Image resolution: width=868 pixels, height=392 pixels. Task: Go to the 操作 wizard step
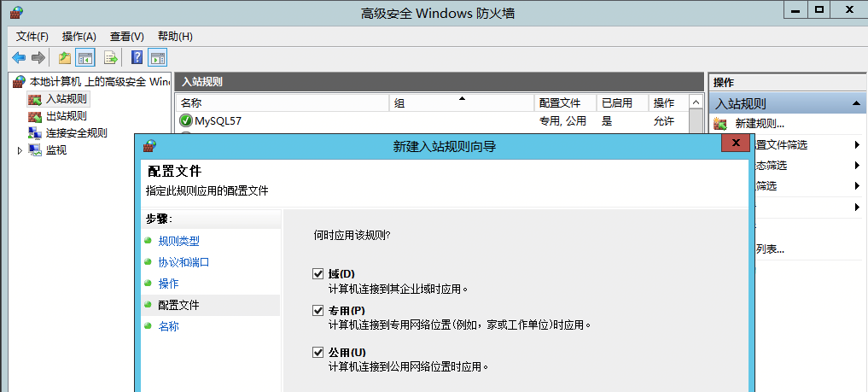[x=168, y=284]
